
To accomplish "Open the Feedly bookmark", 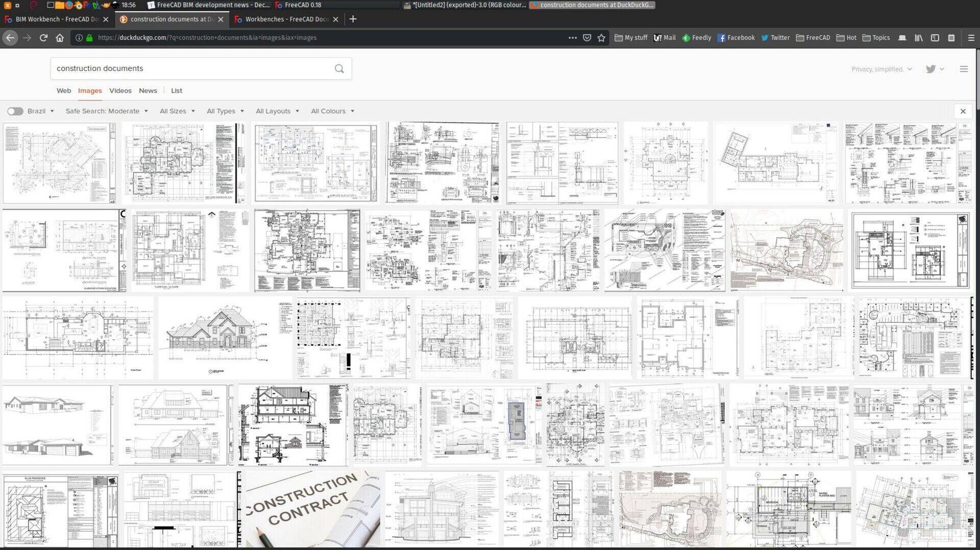I will (696, 37).
